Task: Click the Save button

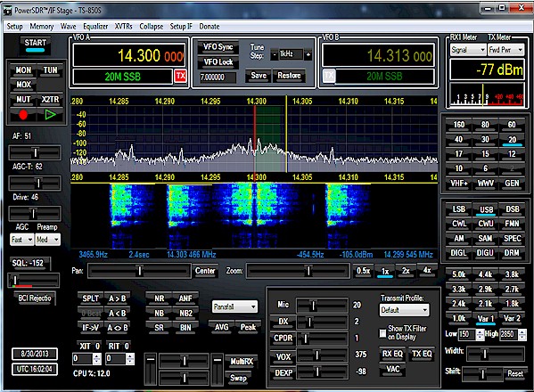Action: (x=259, y=76)
